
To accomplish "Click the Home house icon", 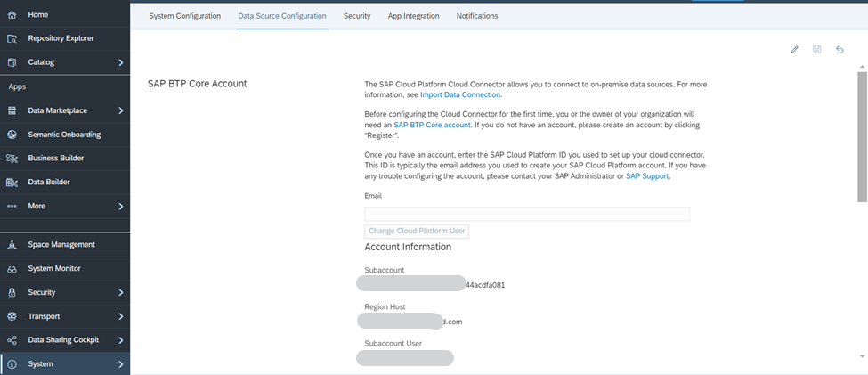I will click(x=12, y=15).
